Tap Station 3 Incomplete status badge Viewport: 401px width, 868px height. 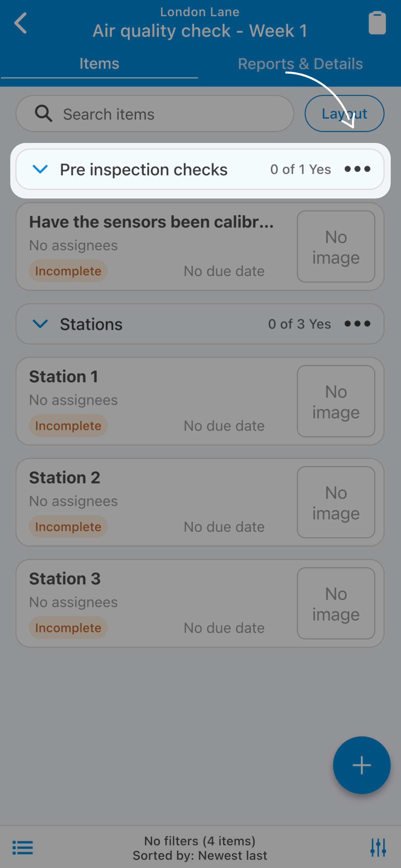pos(68,628)
